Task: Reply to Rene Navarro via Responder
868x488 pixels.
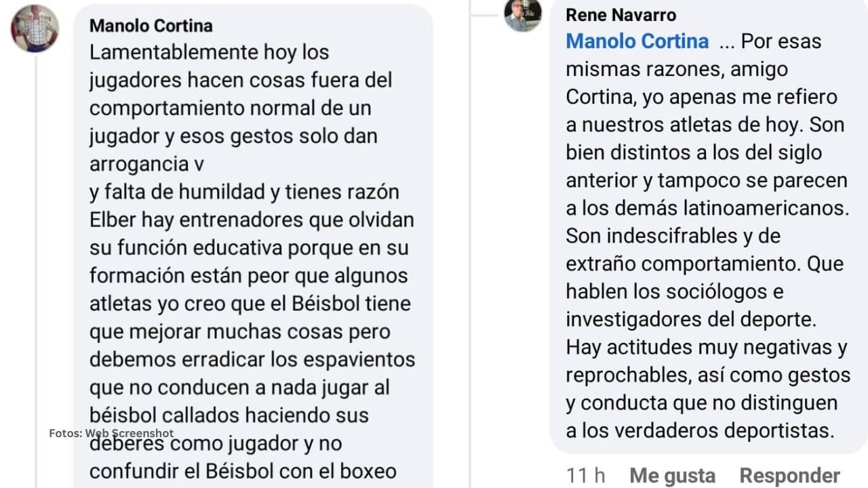Action: [x=789, y=475]
